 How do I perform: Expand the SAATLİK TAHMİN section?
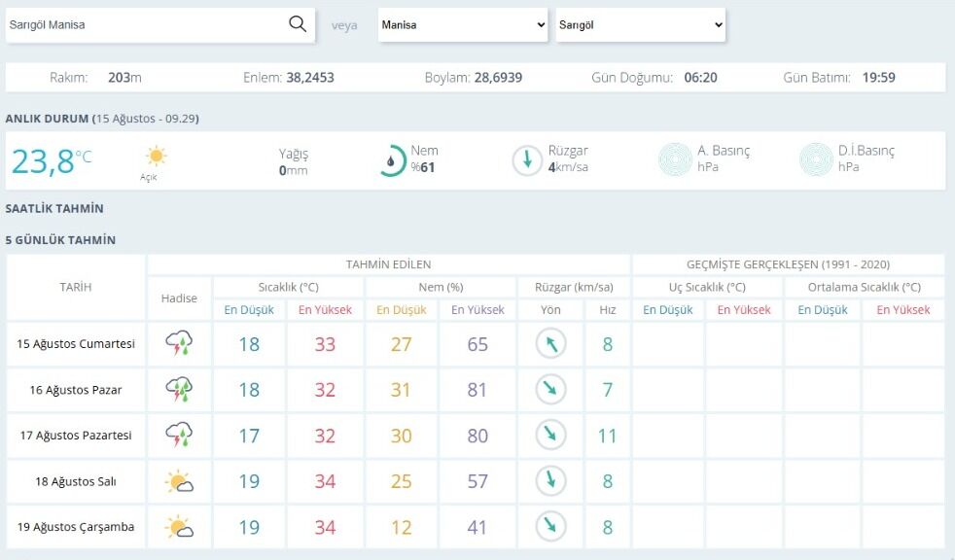(54, 209)
